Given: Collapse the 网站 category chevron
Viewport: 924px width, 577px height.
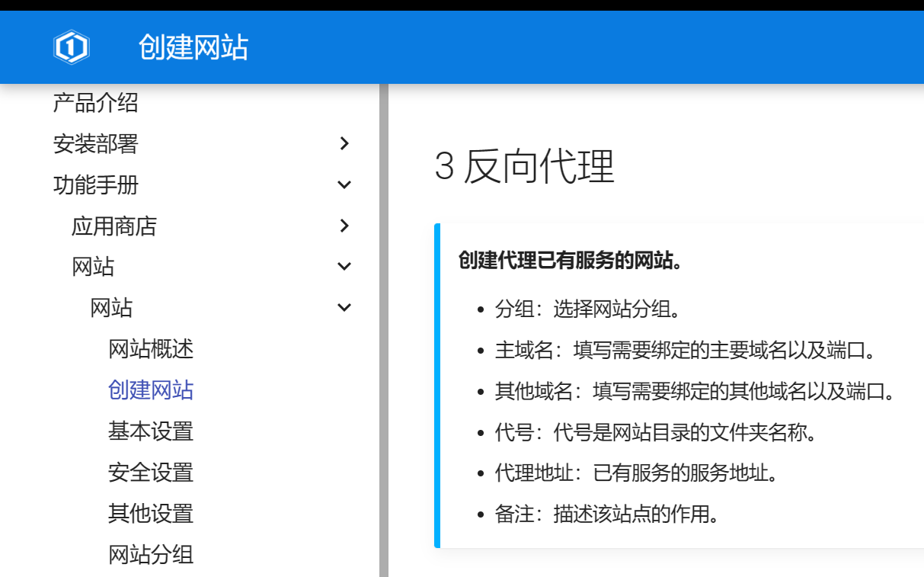Looking at the screenshot, I should point(344,266).
